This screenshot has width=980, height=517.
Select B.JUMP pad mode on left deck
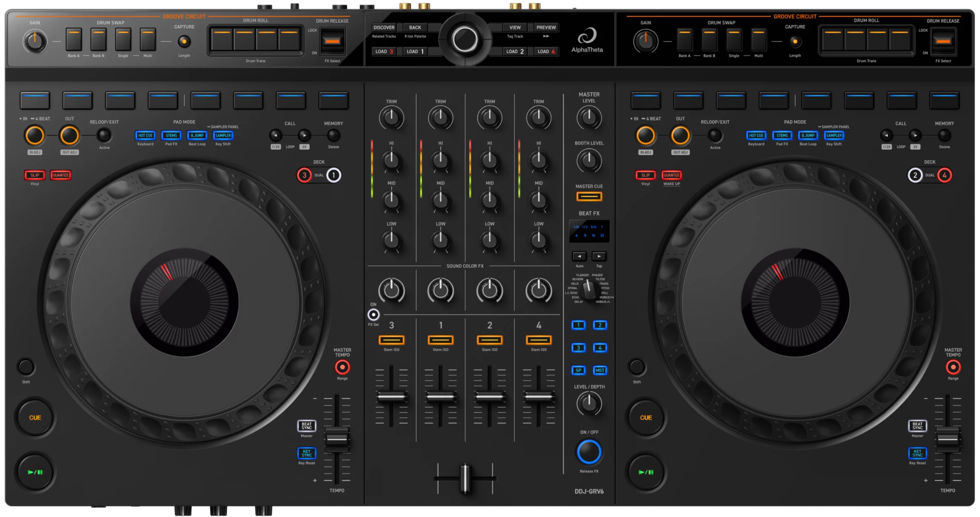(197, 135)
